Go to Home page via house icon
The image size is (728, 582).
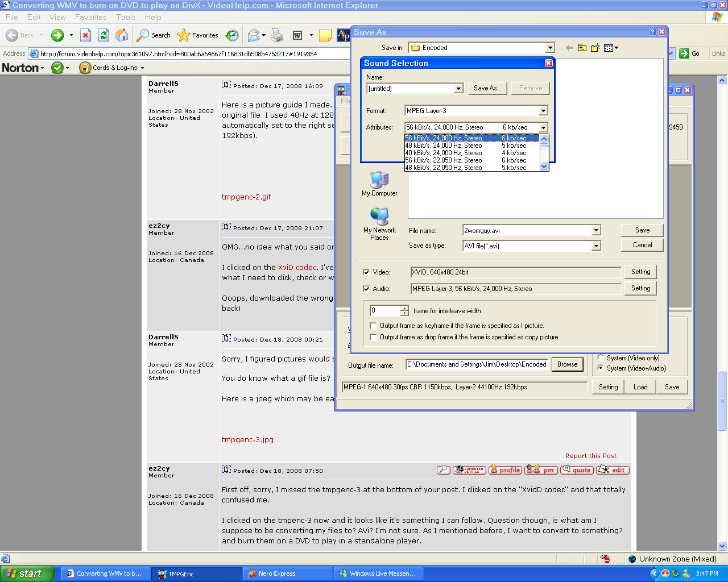(122, 35)
